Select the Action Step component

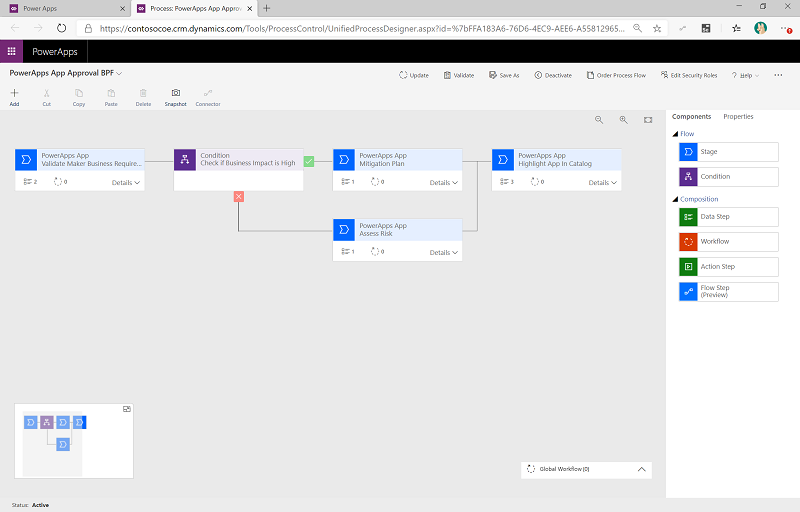(729, 267)
